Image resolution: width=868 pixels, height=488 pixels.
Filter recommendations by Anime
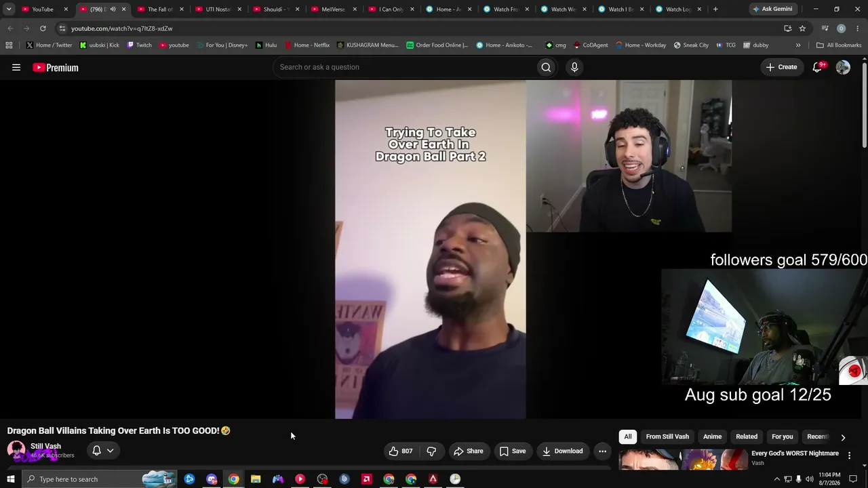tap(712, 436)
